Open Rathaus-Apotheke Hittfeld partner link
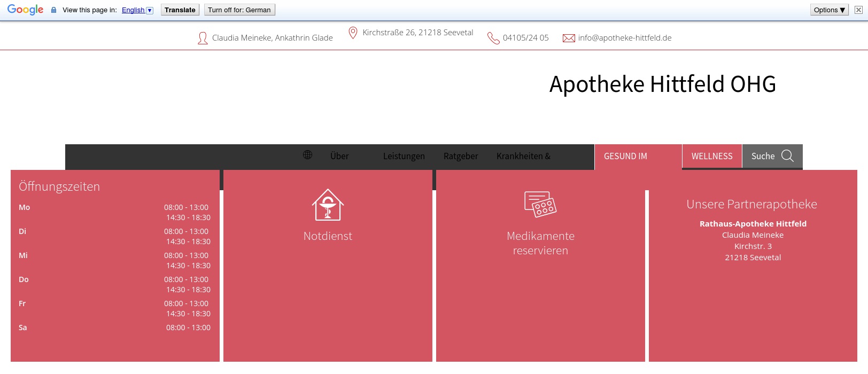 pos(753,224)
